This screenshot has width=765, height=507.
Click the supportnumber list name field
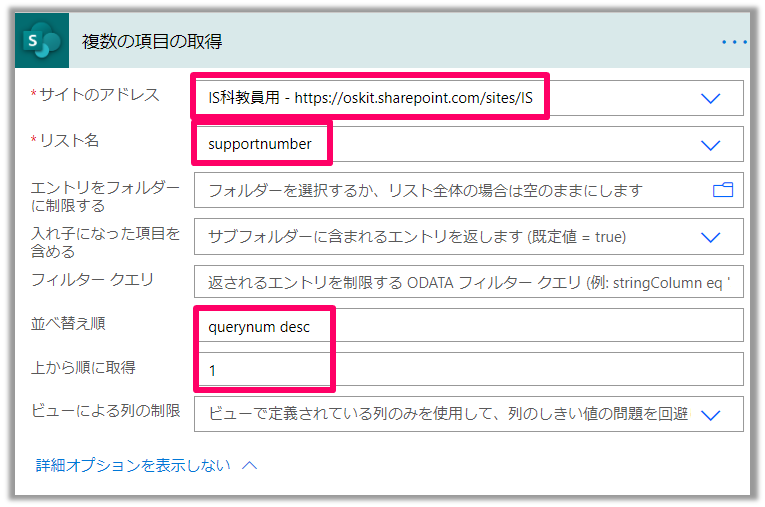point(468,144)
